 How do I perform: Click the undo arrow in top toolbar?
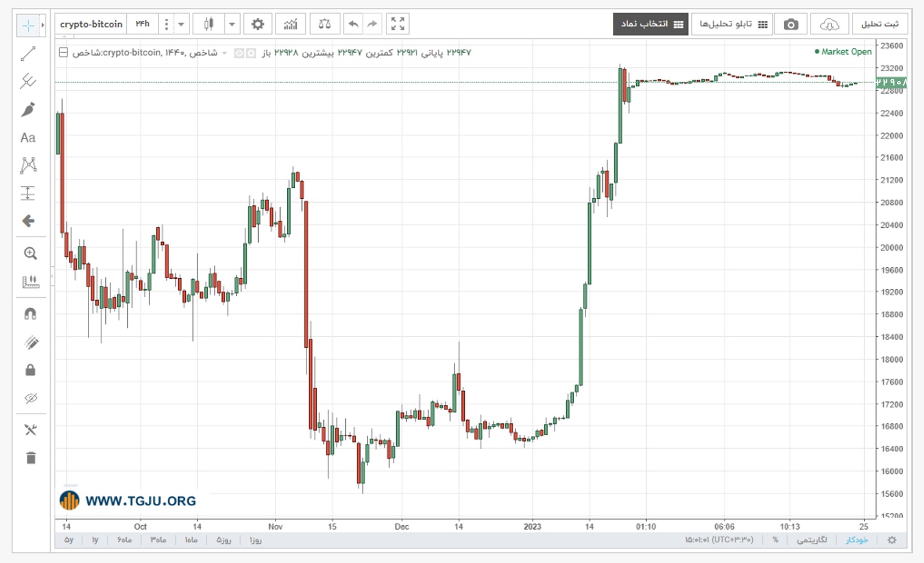[x=353, y=24]
